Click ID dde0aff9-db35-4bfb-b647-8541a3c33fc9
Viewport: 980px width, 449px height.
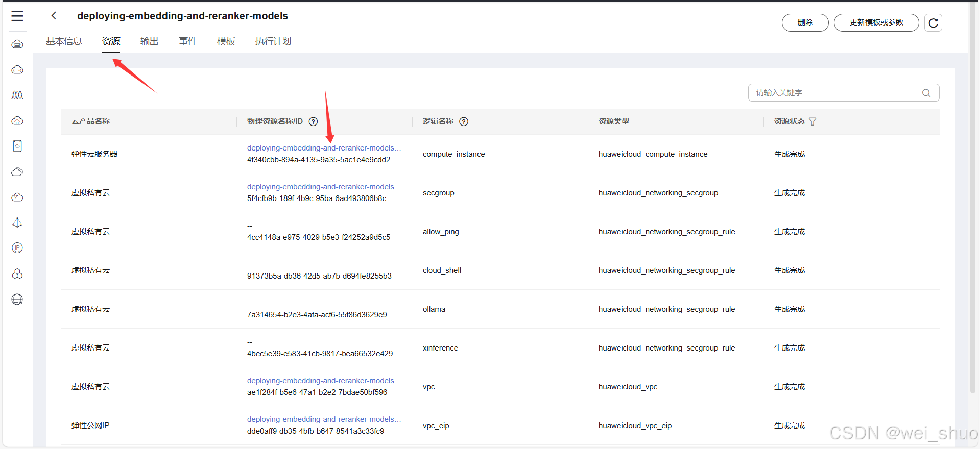click(316, 431)
